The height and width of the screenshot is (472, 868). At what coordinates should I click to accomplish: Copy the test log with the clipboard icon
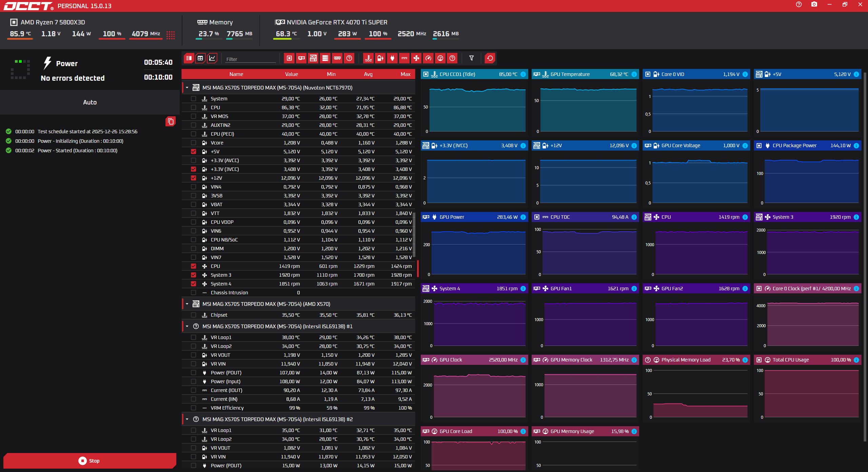point(171,121)
